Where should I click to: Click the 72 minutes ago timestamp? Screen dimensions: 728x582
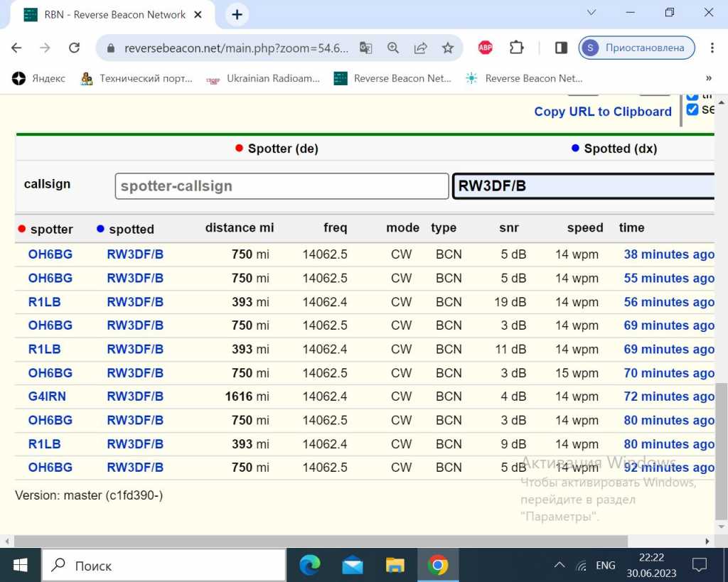[669, 397]
